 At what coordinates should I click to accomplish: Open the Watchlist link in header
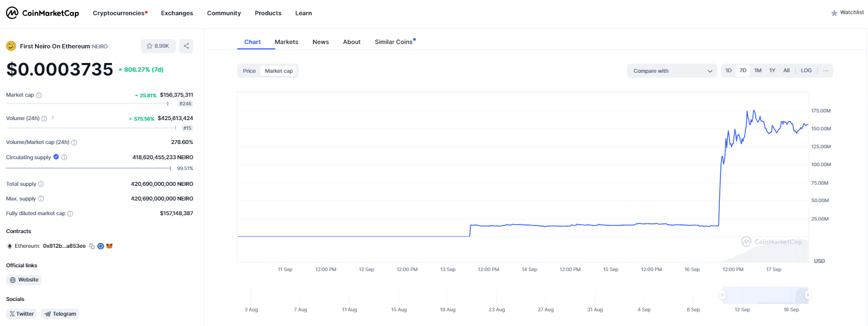pyautogui.click(x=847, y=12)
